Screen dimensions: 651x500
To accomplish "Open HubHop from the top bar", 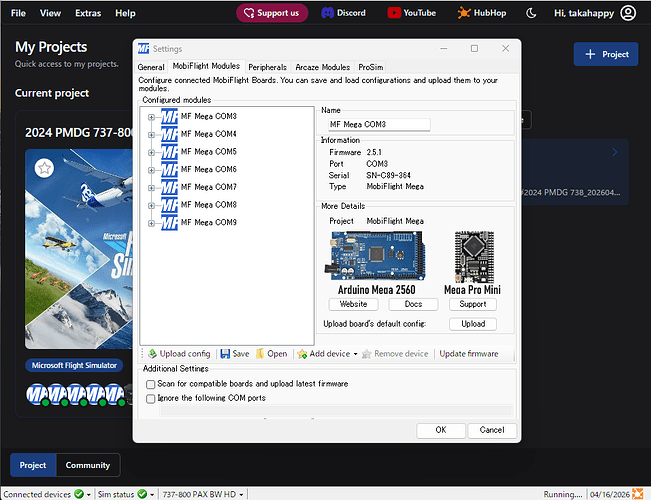I will [x=482, y=13].
